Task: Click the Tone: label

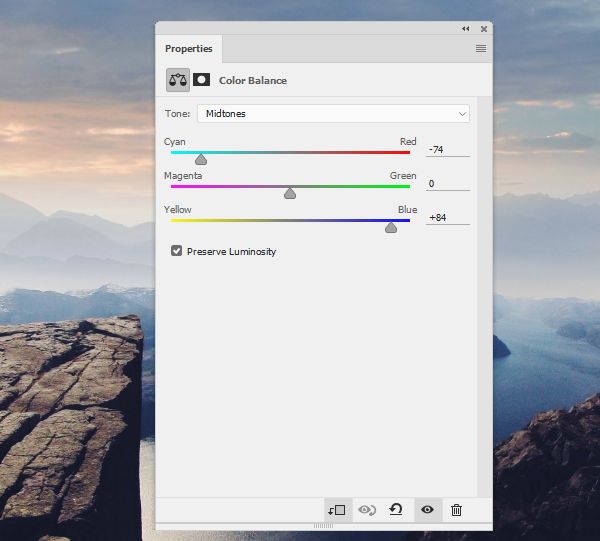Action: (x=178, y=114)
